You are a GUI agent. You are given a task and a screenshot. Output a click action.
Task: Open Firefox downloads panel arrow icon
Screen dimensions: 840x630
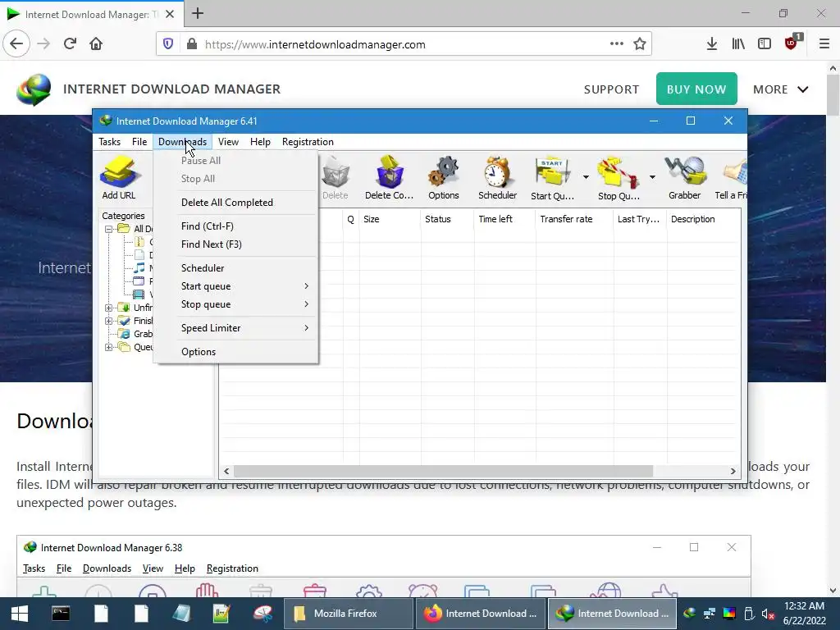click(x=712, y=44)
